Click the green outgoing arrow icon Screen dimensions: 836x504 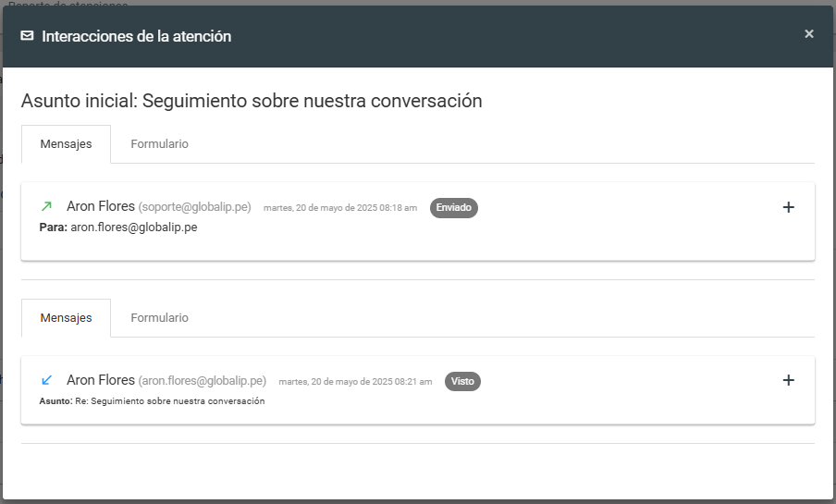[47, 206]
